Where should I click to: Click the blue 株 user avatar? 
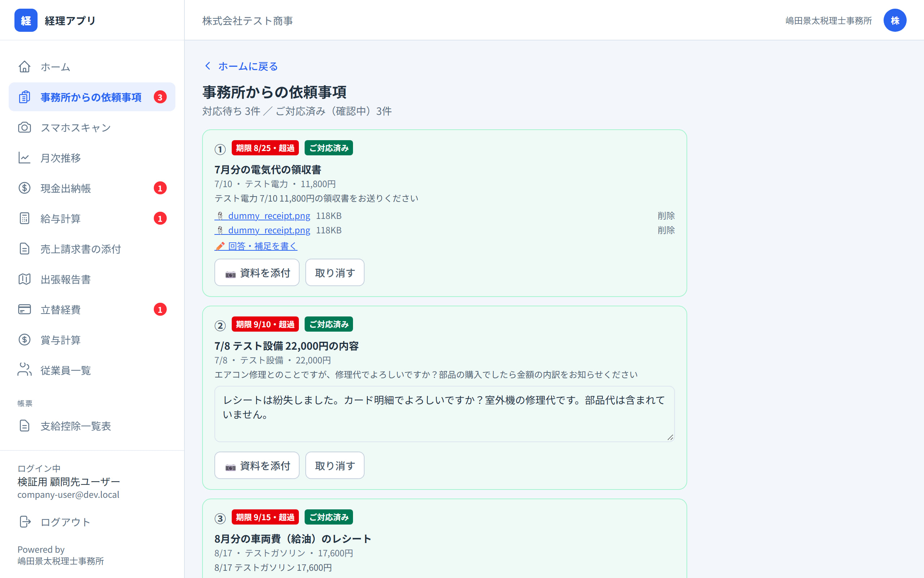click(x=895, y=20)
